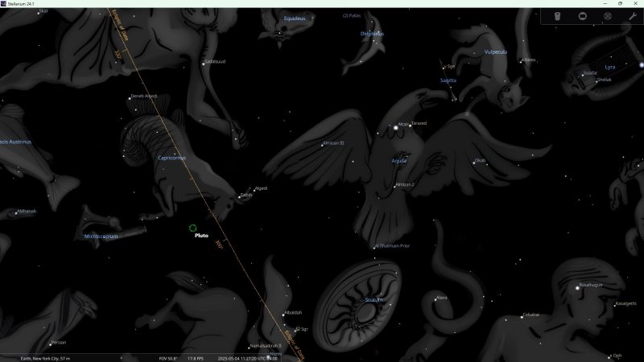Click the 17.8 FPS status readout
Image resolution: width=644 pixels, height=362 pixels.
(196, 359)
